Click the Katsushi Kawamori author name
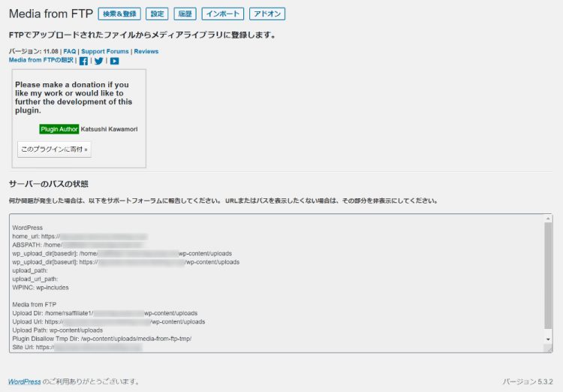Image resolution: width=563 pixels, height=392 pixels. coord(109,129)
